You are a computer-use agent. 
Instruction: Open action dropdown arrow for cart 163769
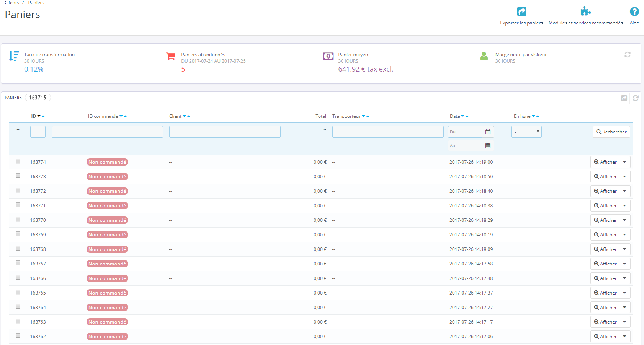tap(625, 235)
